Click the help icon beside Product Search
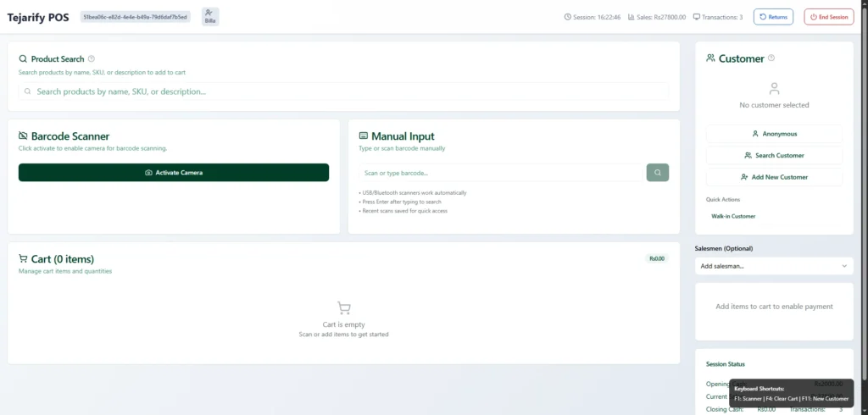The width and height of the screenshot is (868, 415). pos(92,59)
